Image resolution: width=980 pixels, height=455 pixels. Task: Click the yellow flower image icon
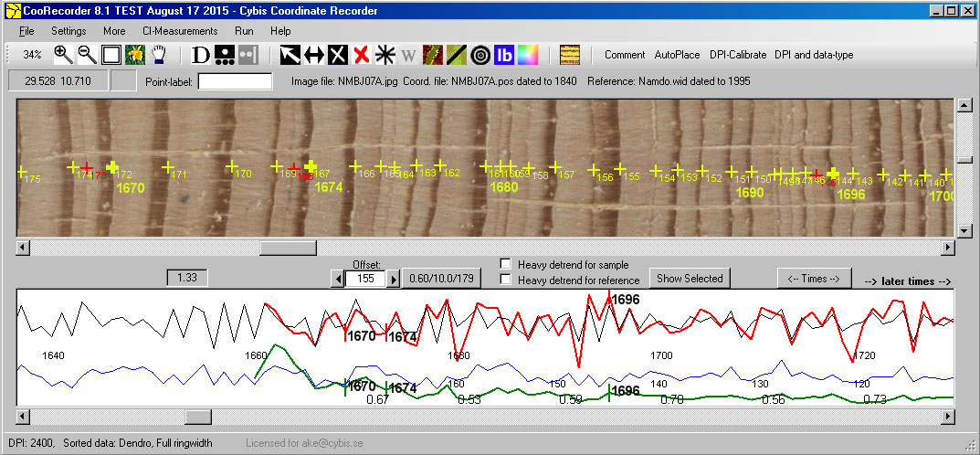click(135, 55)
